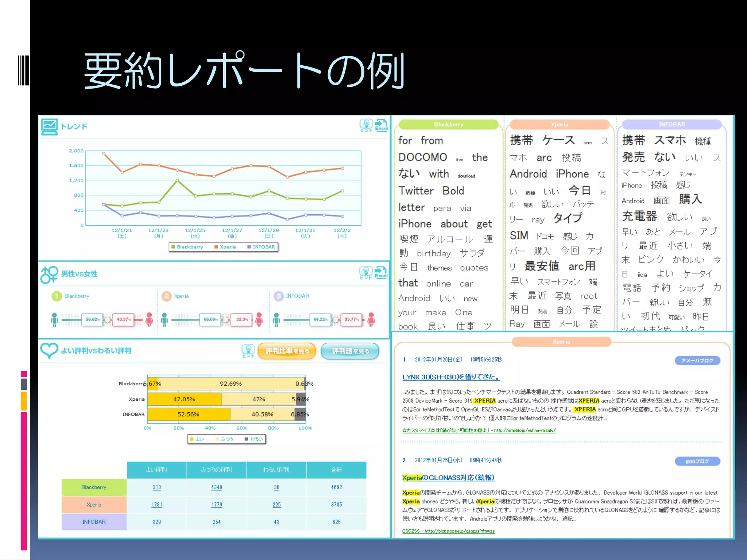The height and width of the screenshot is (560, 747).
Task: Click INFOBAR female 35.77% percentage box
Action: (x=352, y=319)
